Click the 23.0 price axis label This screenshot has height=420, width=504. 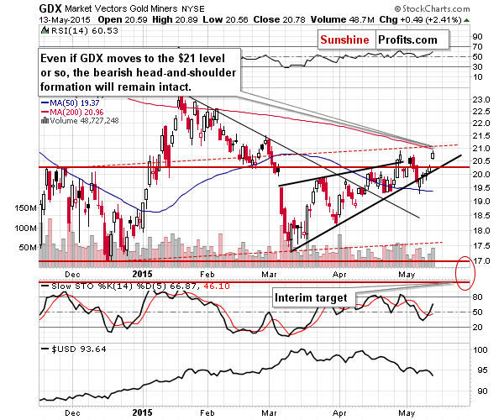click(481, 100)
